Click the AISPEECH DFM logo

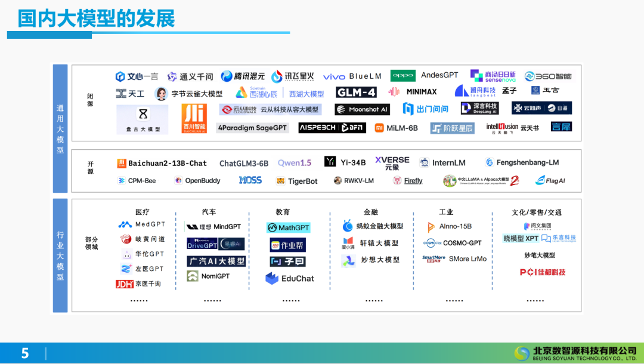(x=332, y=128)
